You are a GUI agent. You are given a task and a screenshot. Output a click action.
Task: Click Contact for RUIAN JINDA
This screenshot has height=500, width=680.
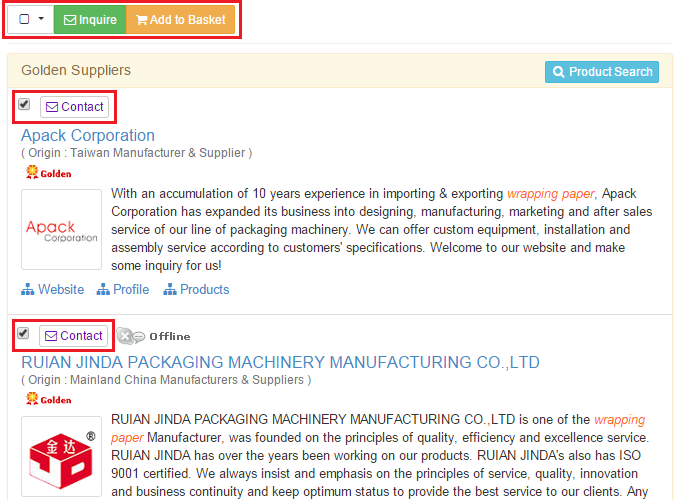(x=74, y=336)
